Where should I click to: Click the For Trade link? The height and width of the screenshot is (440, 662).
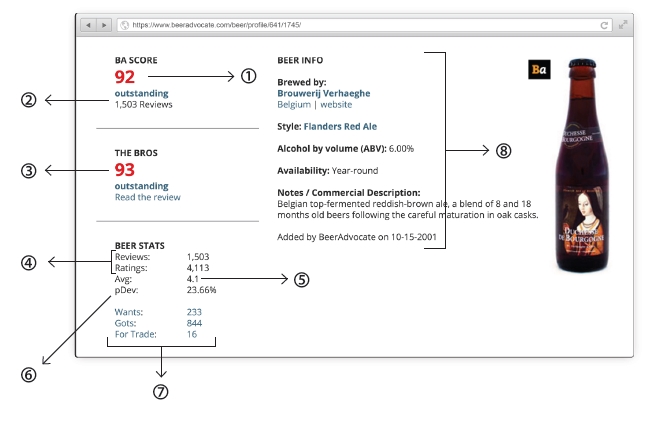point(136,334)
